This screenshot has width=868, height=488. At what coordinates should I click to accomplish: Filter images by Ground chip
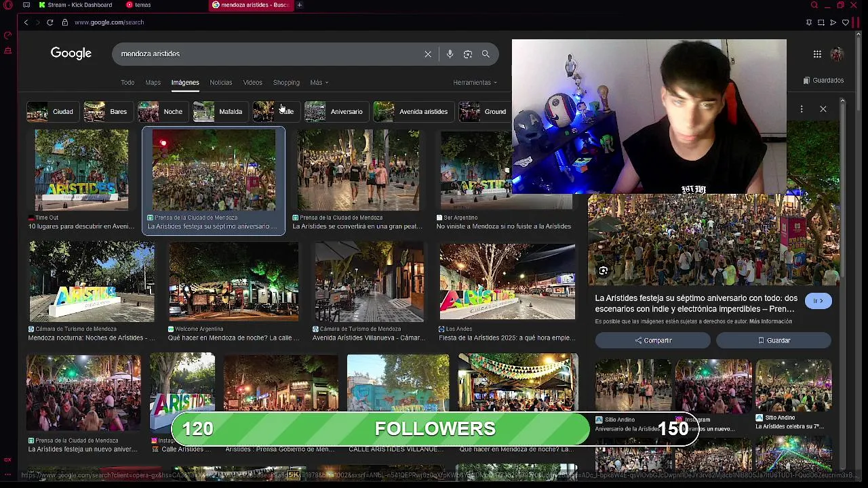(484, 112)
